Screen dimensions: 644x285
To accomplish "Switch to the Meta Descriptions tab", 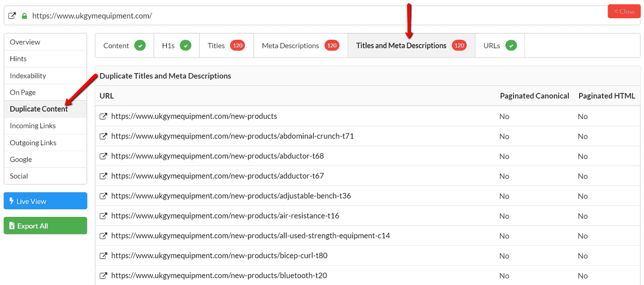I will (301, 46).
